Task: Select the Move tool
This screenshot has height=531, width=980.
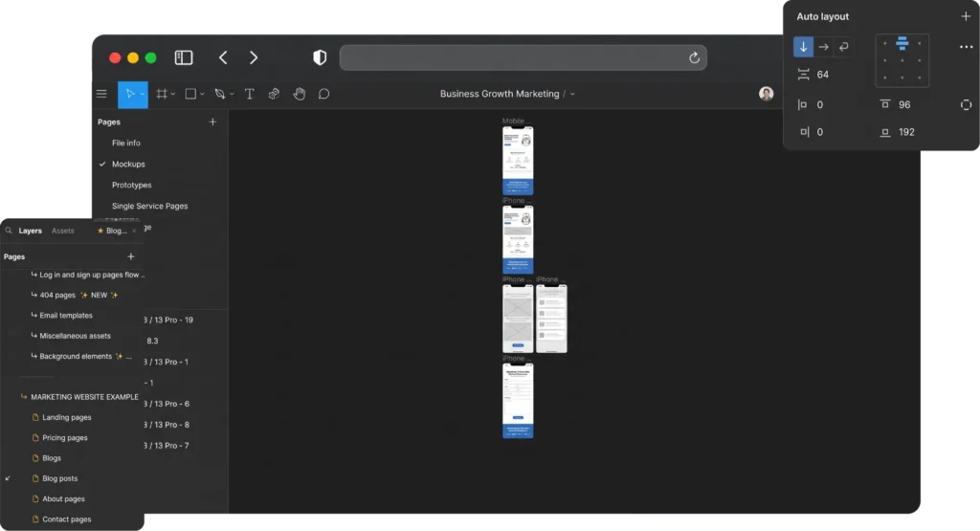Action: (130, 94)
